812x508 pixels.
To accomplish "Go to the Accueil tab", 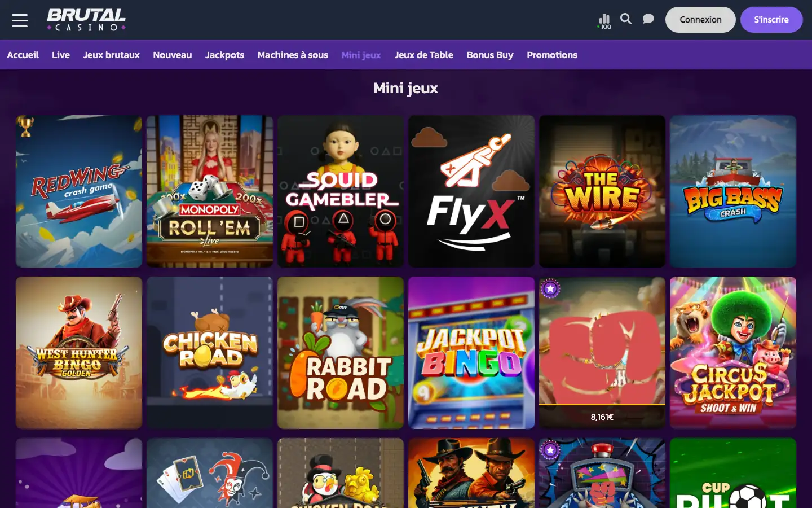I will pyautogui.click(x=23, y=55).
